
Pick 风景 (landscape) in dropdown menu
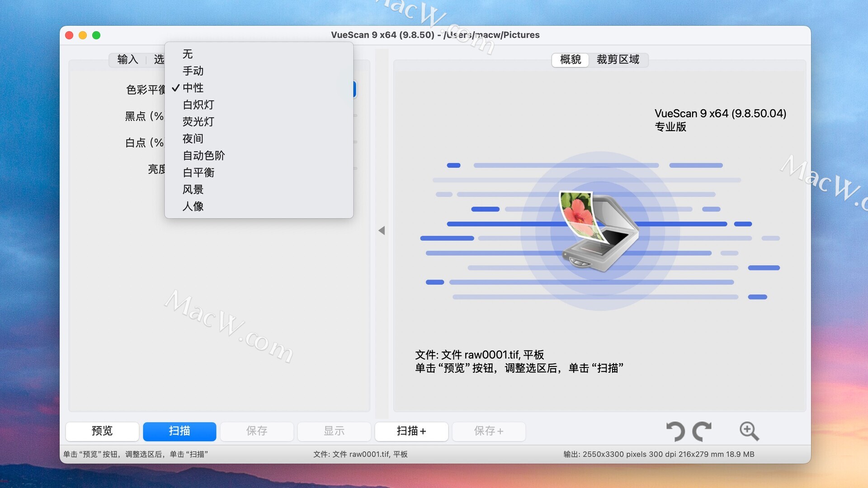point(193,189)
